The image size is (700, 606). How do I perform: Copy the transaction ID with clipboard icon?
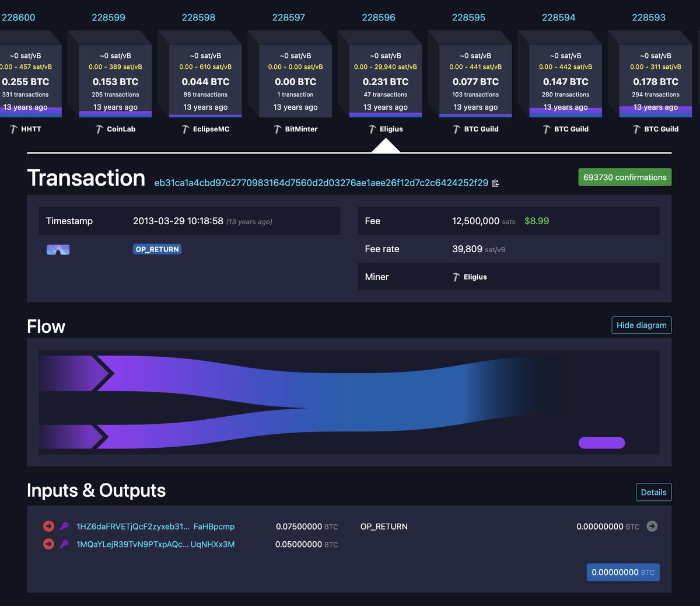tap(495, 183)
